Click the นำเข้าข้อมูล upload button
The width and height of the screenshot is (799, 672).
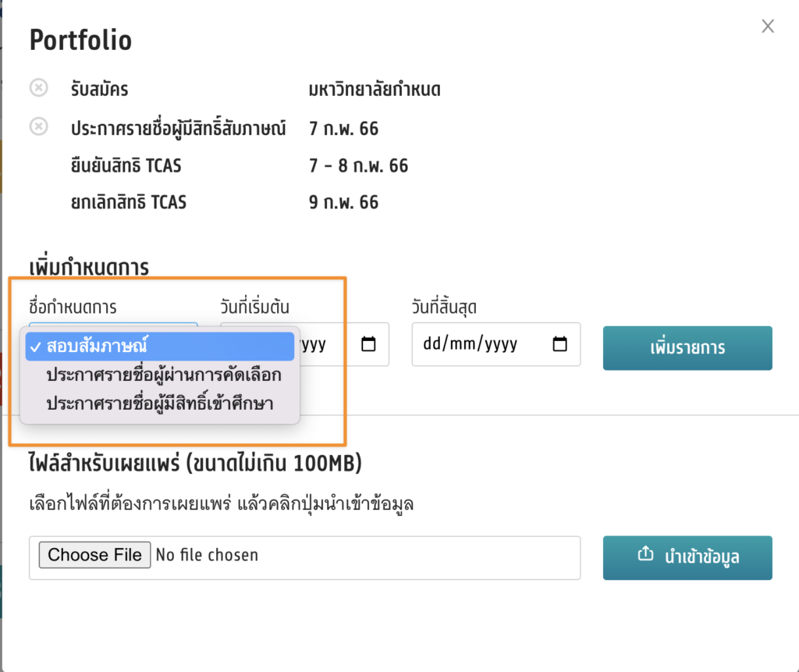pos(687,557)
